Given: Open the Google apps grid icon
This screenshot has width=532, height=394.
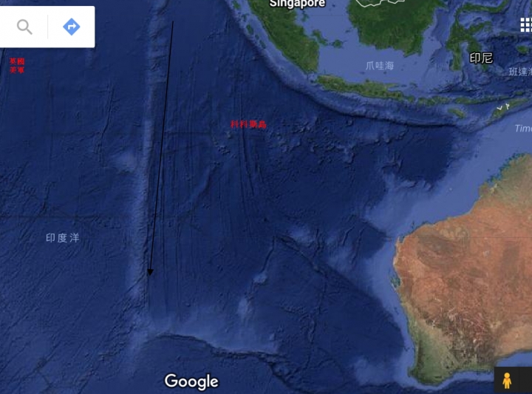Looking at the screenshot, I should coord(526,25).
